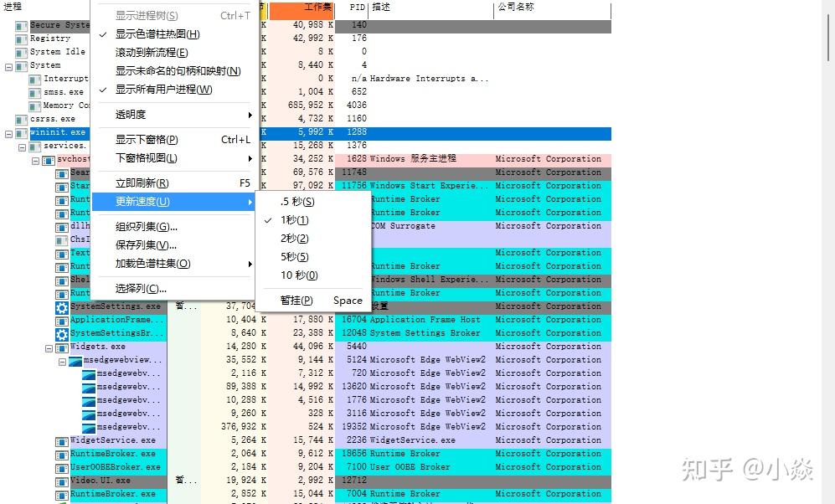Click the msedgewebview2 Edge WebView icon

point(74,359)
